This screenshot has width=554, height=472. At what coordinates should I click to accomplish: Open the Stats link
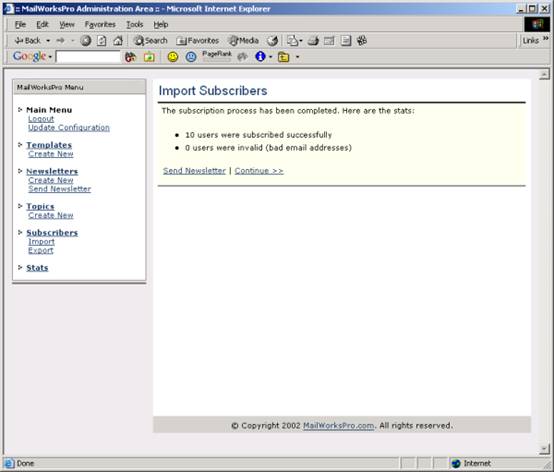click(37, 268)
